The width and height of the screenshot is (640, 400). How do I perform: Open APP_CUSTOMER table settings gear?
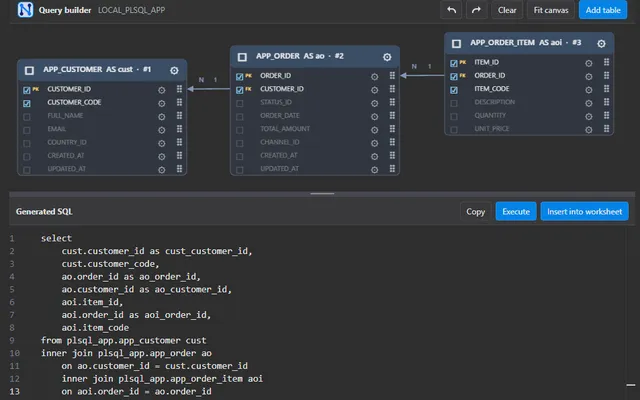(x=174, y=71)
